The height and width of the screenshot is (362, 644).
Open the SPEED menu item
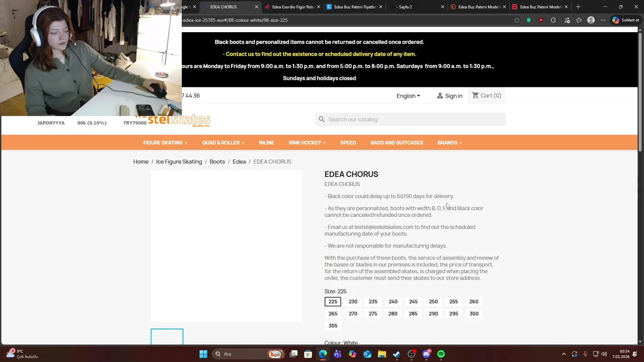click(x=348, y=143)
